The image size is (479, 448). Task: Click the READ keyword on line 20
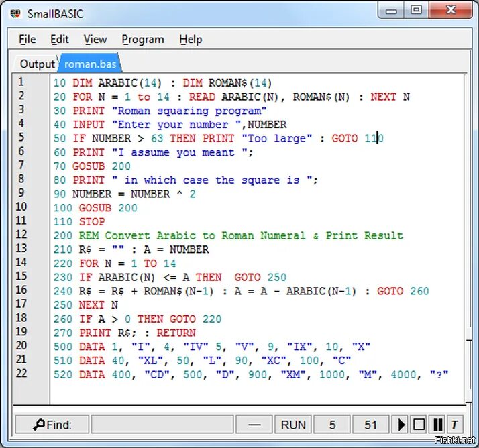pyautogui.click(x=202, y=97)
